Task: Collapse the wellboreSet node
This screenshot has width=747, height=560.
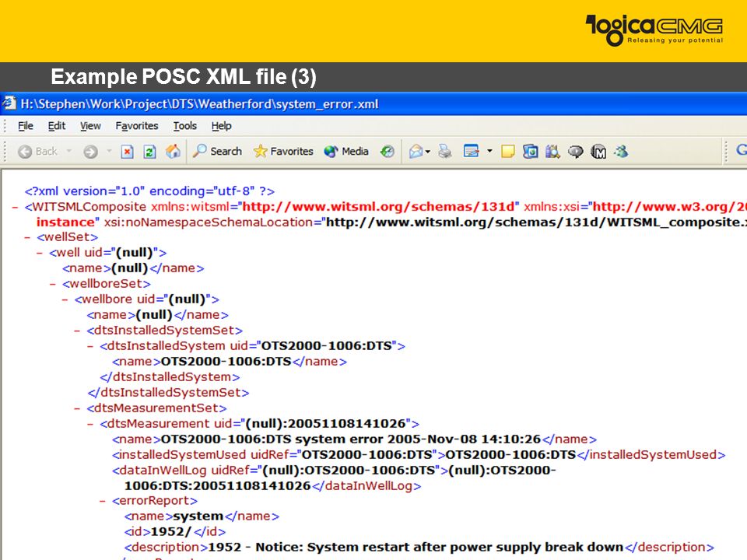Action: (x=53, y=284)
